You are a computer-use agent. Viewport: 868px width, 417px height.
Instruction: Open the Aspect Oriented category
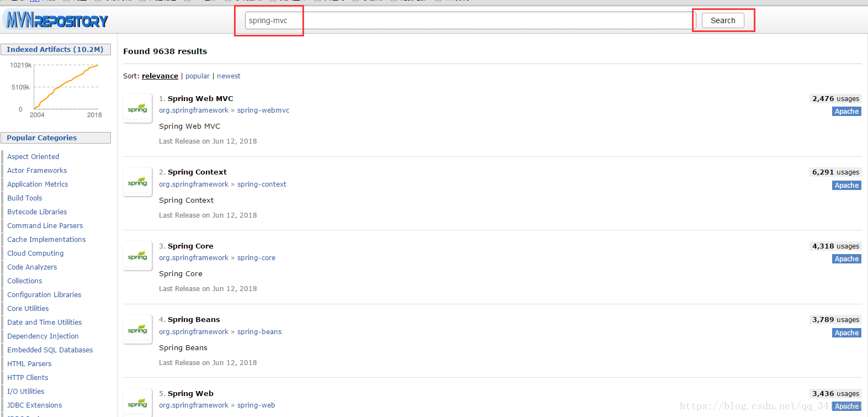pos(33,157)
